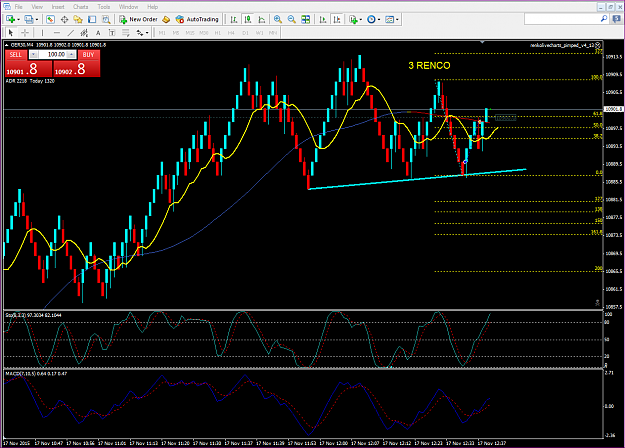This screenshot has width=625, height=448.
Task: Select the M1 timeframe
Action: click(x=162, y=33)
